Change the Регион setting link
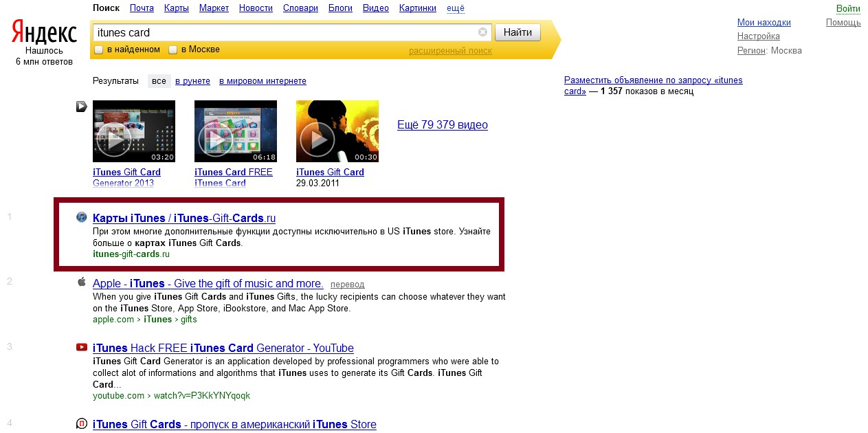 (751, 50)
